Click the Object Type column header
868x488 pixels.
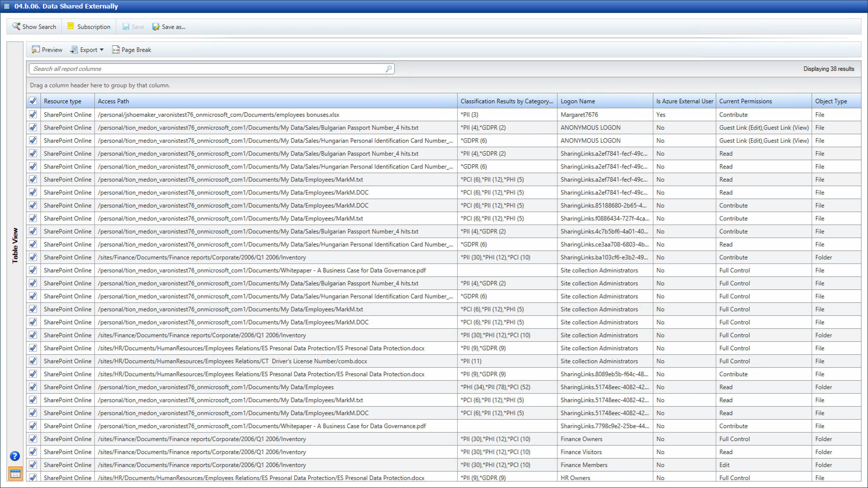click(831, 101)
